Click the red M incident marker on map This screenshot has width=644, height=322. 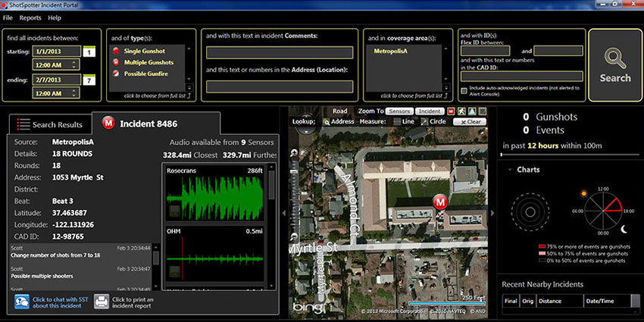click(x=440, y=202)
